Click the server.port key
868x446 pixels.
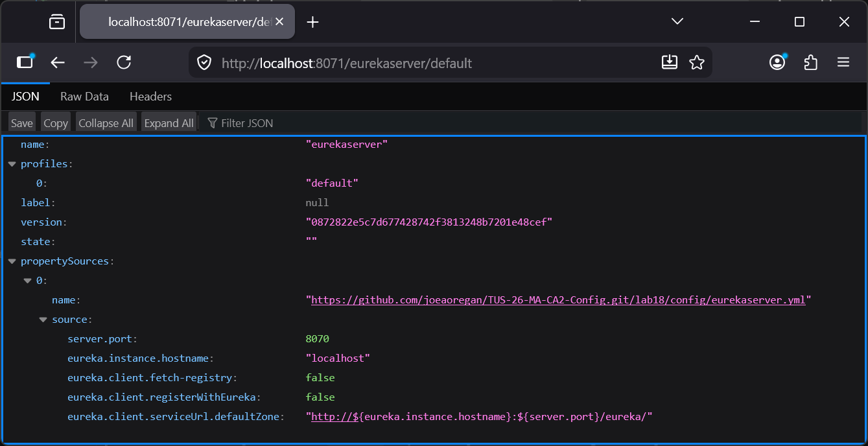coord(102,339)
